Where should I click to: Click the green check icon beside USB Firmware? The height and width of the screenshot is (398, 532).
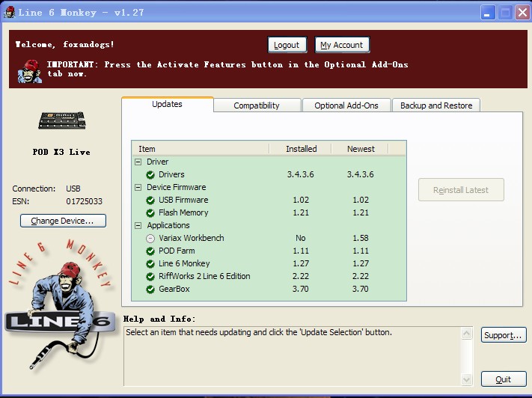[x=150, y=200]
